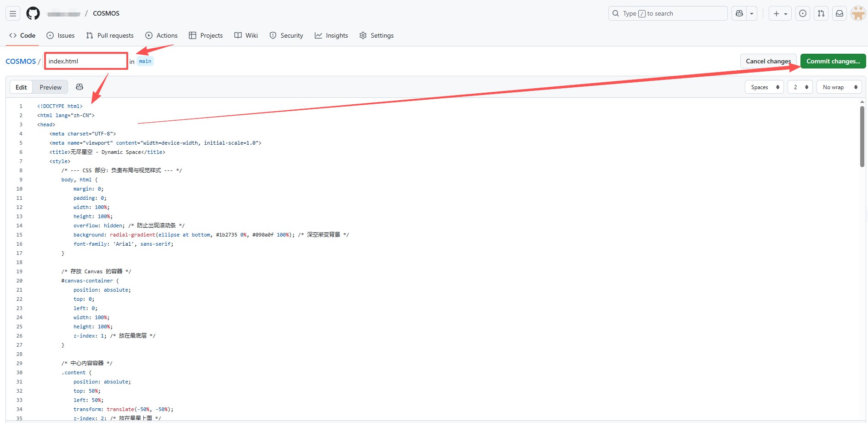Open the Settings tab
The image size is (868, 423).
(376, 35)
